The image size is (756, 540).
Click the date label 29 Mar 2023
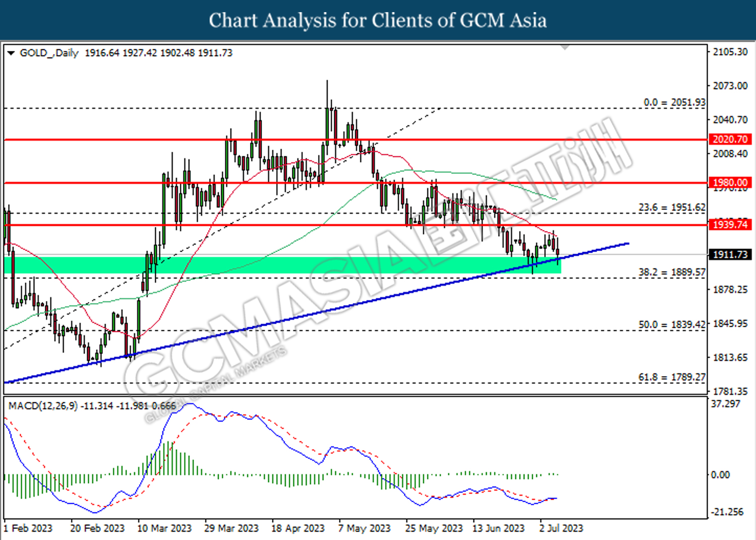[x=231, y=528]
